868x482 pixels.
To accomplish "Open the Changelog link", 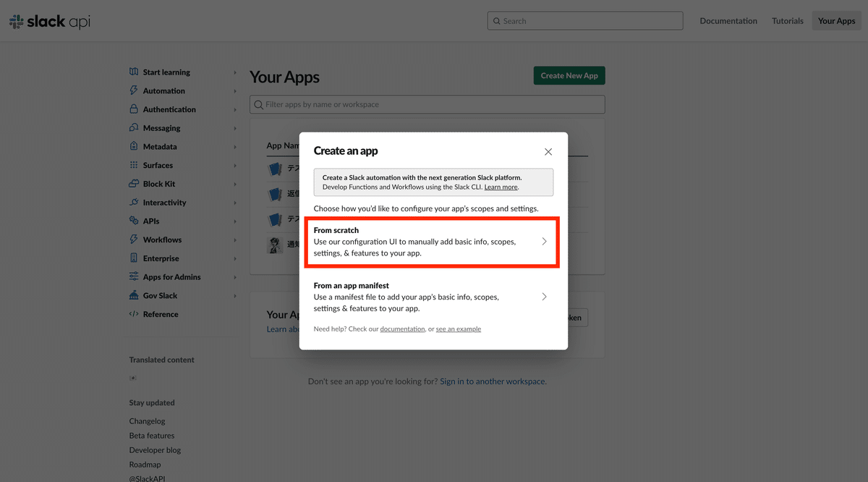I will tap(148, 421).
